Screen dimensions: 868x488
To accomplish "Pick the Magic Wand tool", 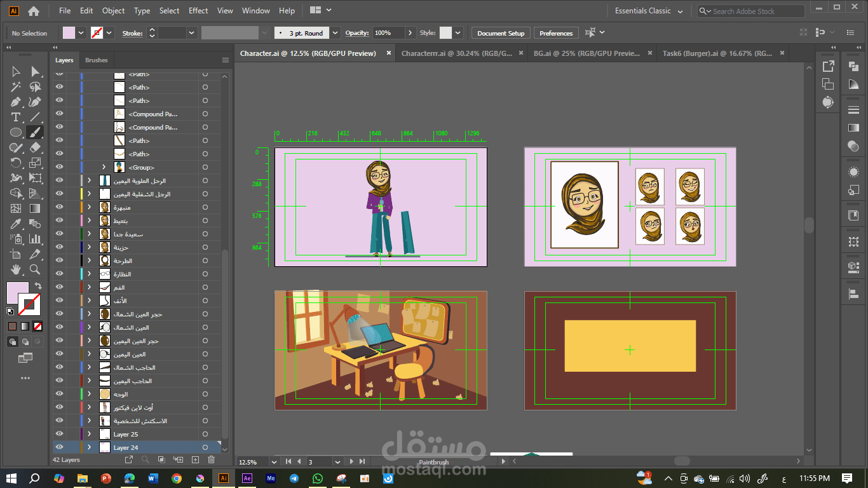I will click(x=16, y=87).
